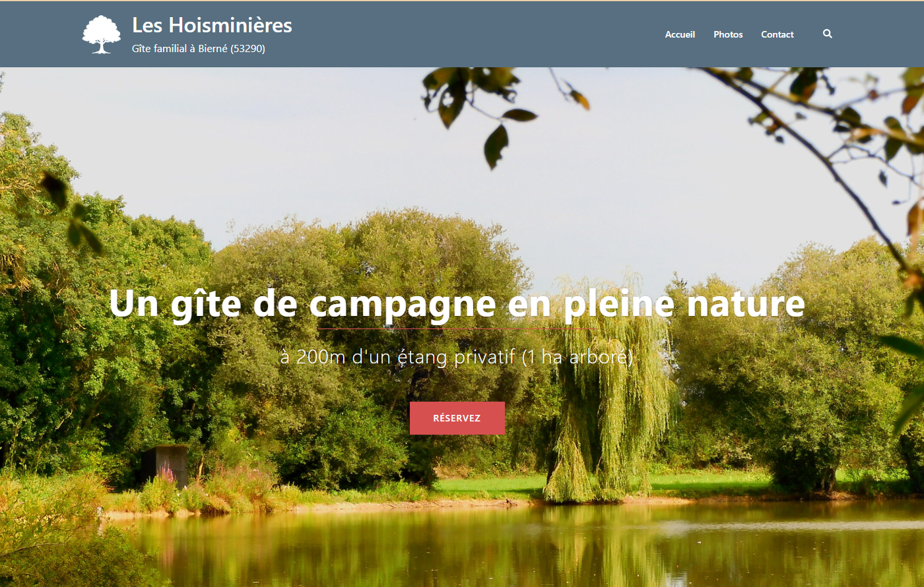Go to the Accueil menu item
Image resolution: width=924 pixels, height=587 pixels.
[x=680, y=34]
